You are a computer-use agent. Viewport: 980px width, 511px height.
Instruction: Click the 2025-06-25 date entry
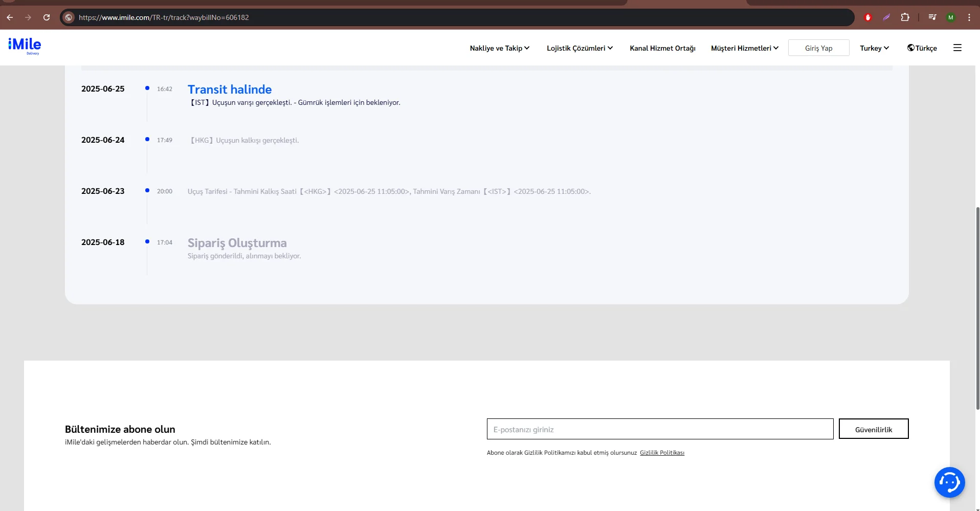click(103, 89)
